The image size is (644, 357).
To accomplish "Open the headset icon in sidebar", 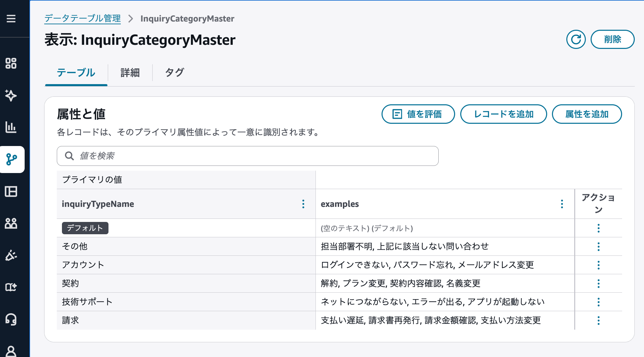I will (x=11, y=319).
